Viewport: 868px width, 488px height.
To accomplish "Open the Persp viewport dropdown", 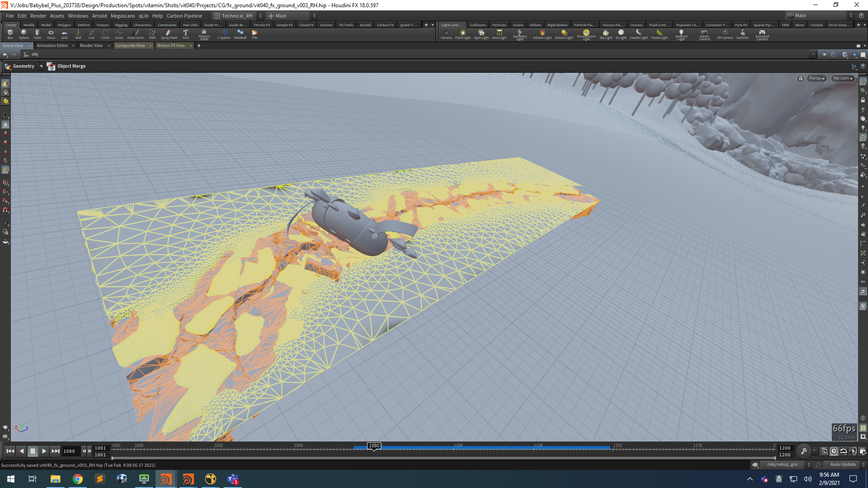I will (x=816, y=78).
